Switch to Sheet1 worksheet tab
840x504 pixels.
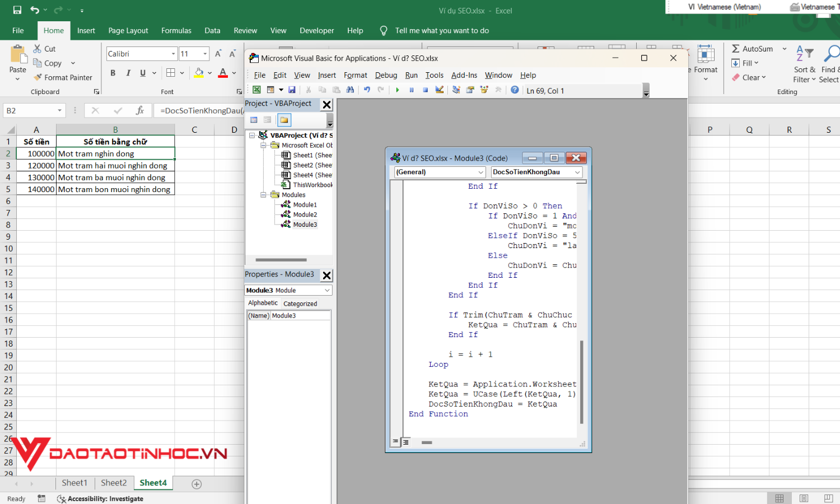pyautogui.click(x=74, y=483)
